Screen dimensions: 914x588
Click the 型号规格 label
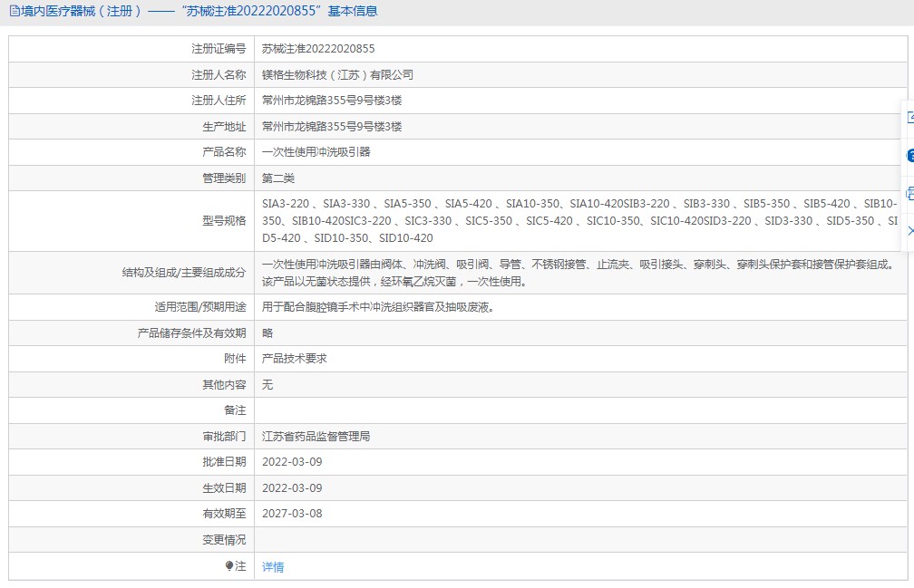224,221
